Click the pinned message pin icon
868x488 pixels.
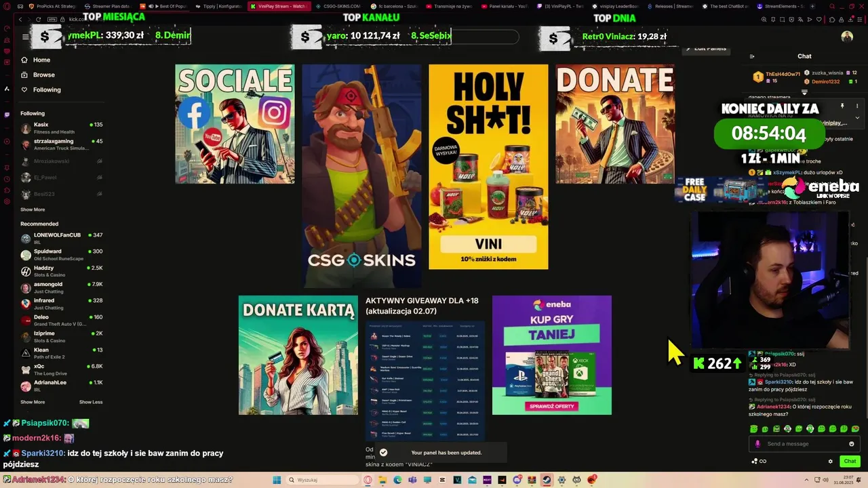coord(842,106)
